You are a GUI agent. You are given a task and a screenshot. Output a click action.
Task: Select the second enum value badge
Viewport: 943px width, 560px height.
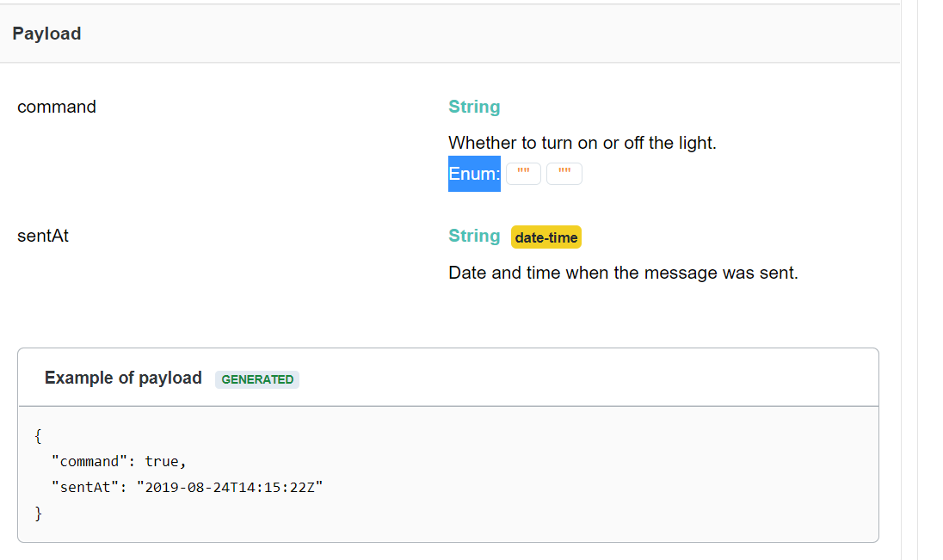564,174
